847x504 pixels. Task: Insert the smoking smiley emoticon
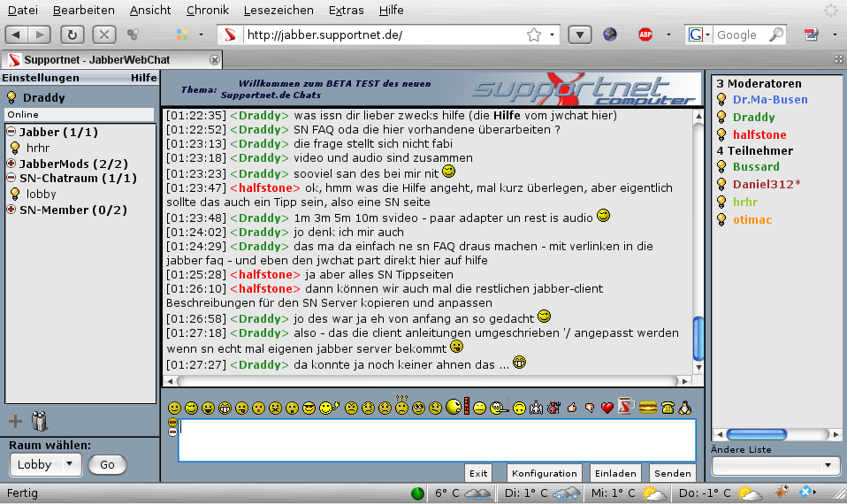click(x=500, y=406)
